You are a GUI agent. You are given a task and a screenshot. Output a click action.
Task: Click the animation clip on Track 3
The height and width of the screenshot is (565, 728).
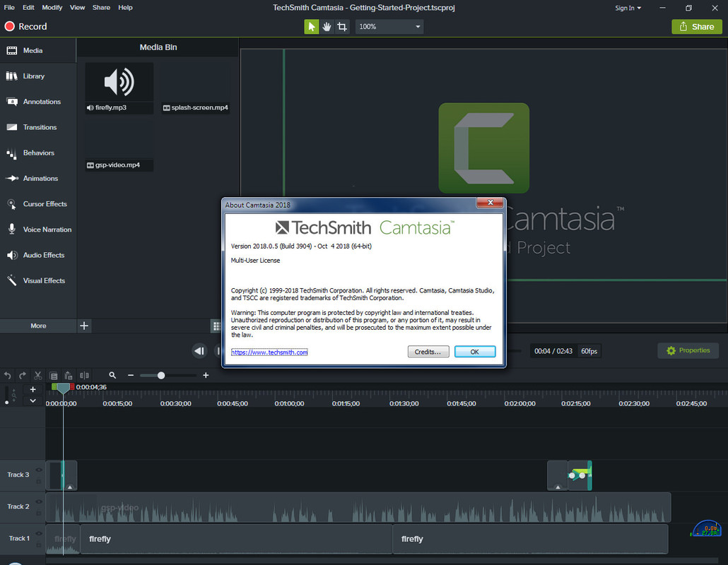click(x=580, y=475)
